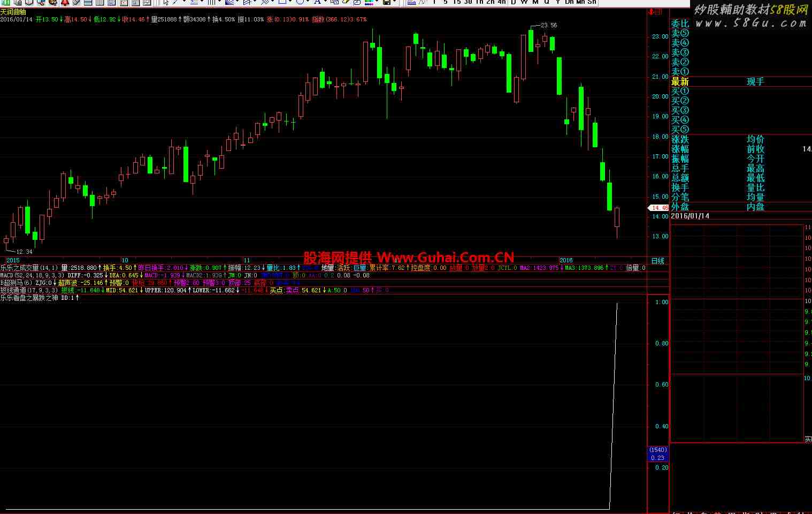
Task: Click the 乐乐看盘之暴跌之神 indicator title
Action: (29, 298)
